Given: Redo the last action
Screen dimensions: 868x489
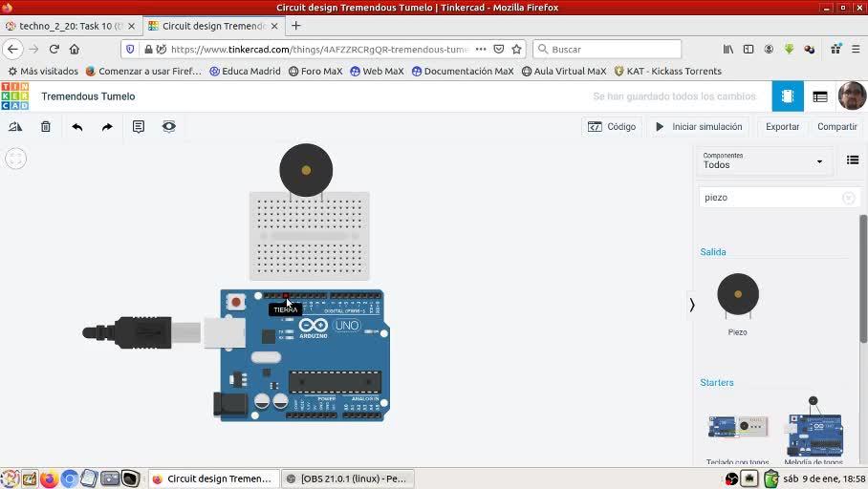Looking at the screenshot, I should tap(107, 127).
